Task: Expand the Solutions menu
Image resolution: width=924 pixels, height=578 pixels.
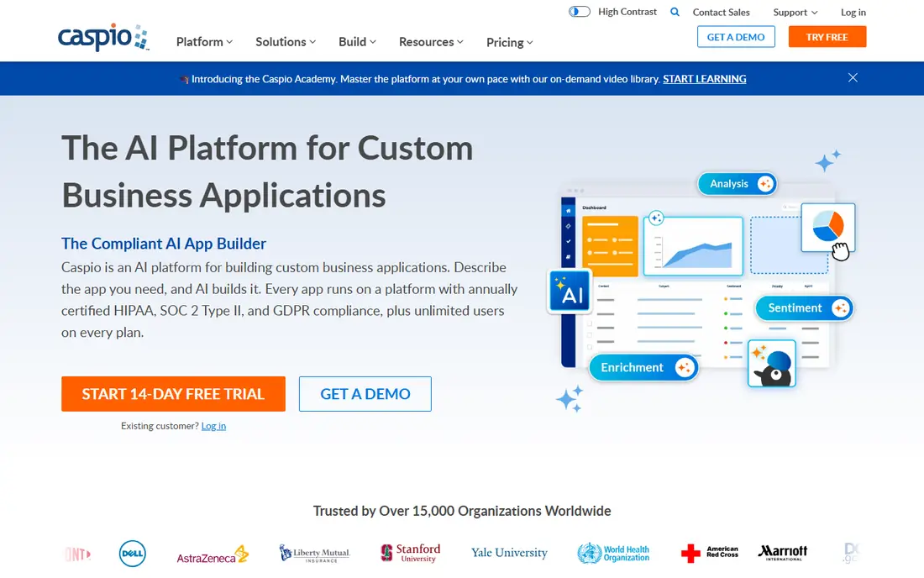Action: point(286,42)
